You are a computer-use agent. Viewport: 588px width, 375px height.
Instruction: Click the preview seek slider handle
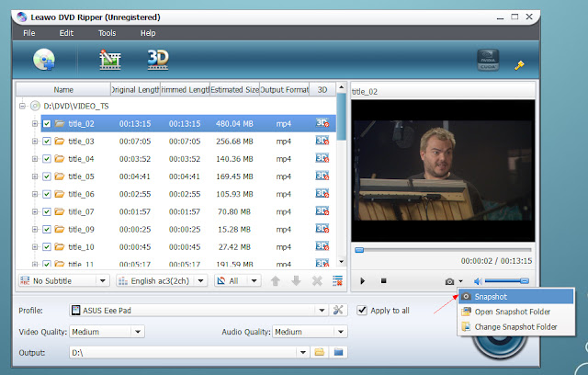(359, 250)
